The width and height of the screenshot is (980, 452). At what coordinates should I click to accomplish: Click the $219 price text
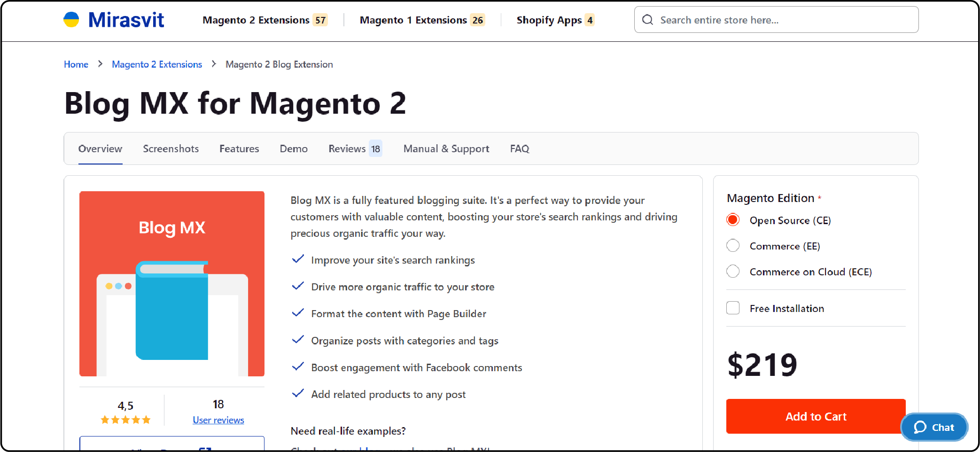tap(762, 365)
